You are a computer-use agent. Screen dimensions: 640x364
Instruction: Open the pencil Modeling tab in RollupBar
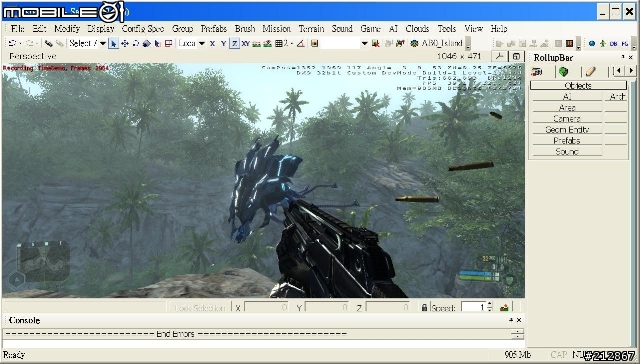pos(591,72)
